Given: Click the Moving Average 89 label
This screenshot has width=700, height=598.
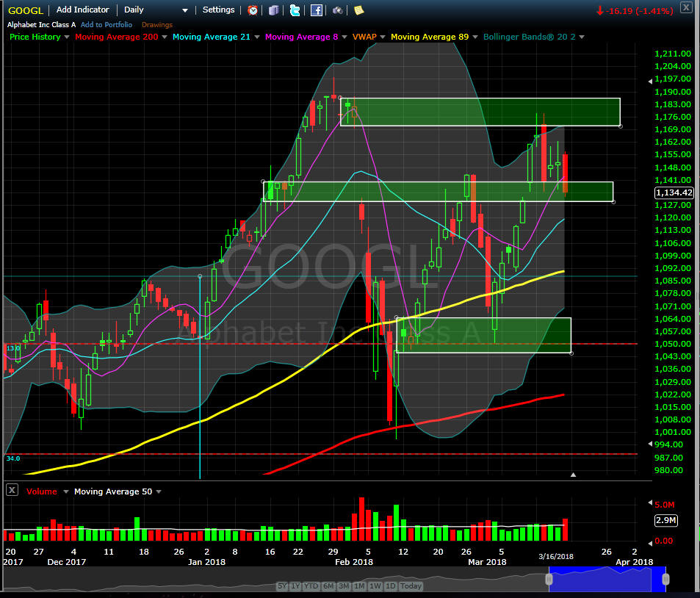Looking at the screenshot, I should 430,37.
